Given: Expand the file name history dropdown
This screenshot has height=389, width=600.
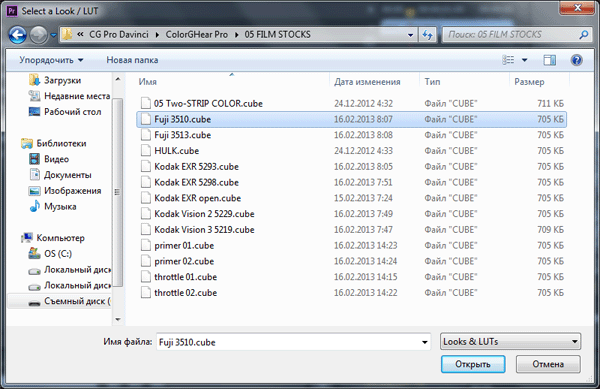Looking at the screenshot, I should coord(425,342).
